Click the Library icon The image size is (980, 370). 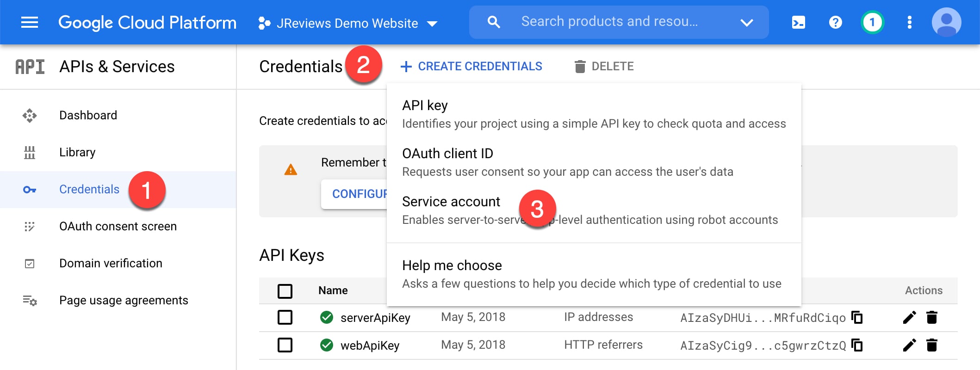coord(30,152)
